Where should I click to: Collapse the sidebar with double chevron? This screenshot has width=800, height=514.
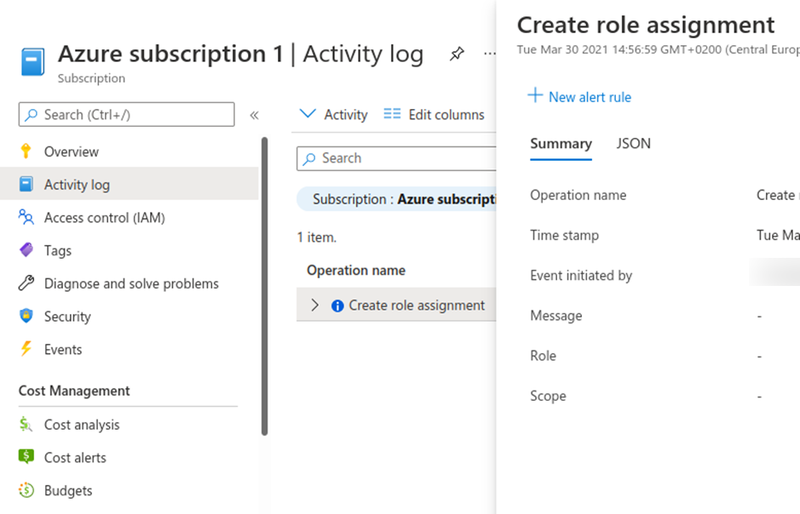(254, 115)
